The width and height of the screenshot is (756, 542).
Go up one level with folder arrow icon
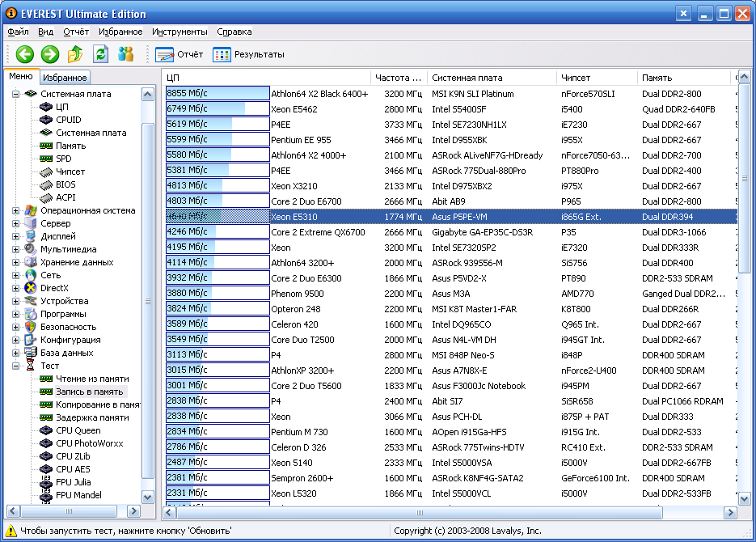(x=75, y=54)
